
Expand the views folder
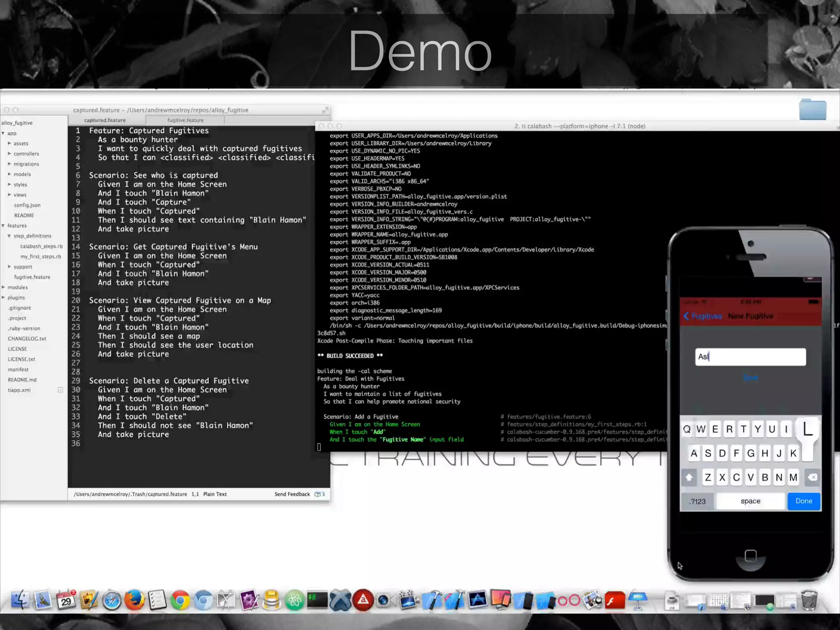[x=9, y=195]
